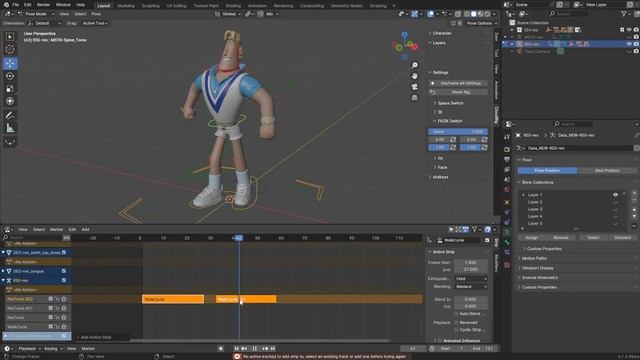Open the Pose Mode dropdown
This screenshot has width=640, height=360.
36,14
